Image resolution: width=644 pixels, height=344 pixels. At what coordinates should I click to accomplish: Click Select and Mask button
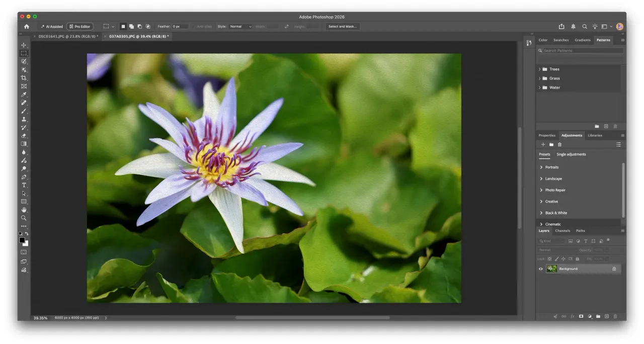coord(343,27)
